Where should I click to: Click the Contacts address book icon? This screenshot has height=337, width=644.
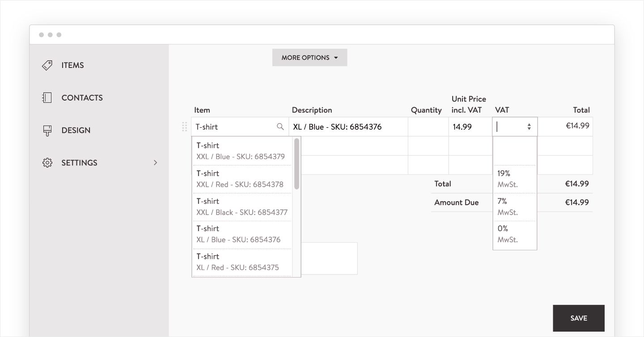pyautogui.click(x=47, y=97)
